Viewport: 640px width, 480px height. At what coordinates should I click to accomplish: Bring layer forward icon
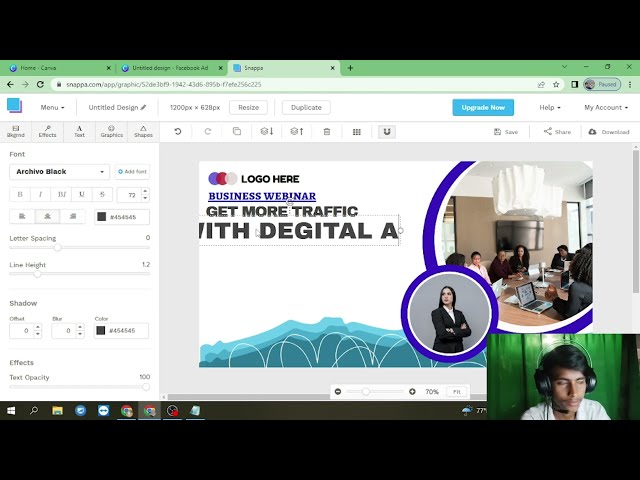click(x=297, y=131)
